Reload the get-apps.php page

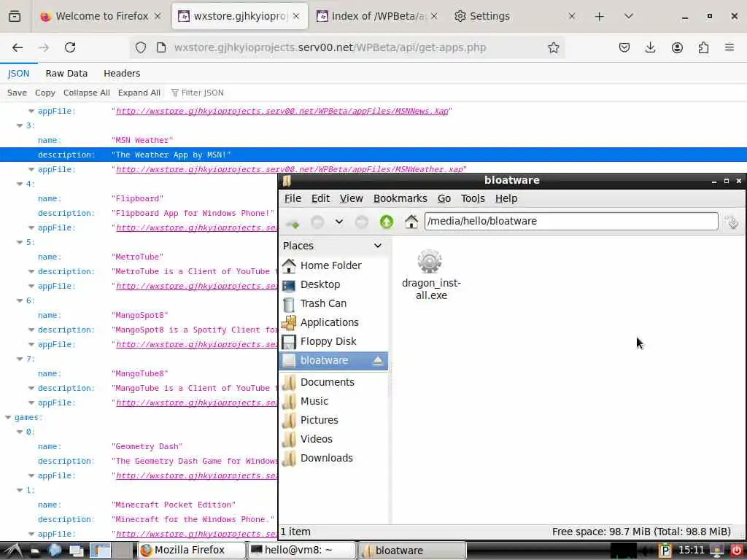click(70, 47)
